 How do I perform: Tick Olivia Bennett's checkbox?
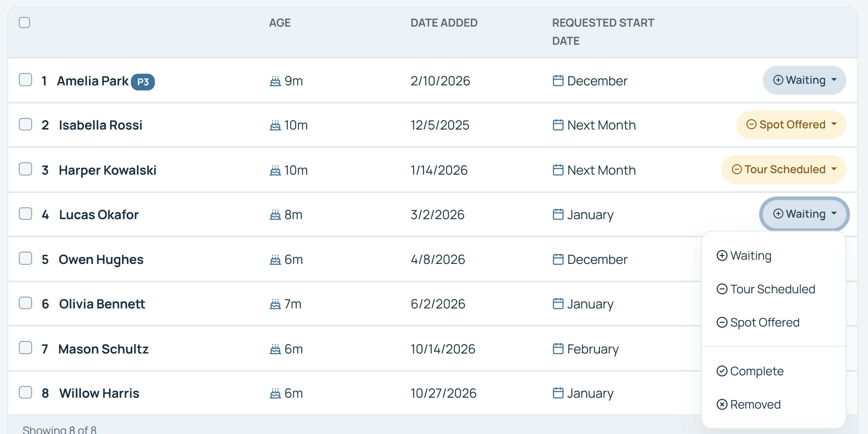25,303
